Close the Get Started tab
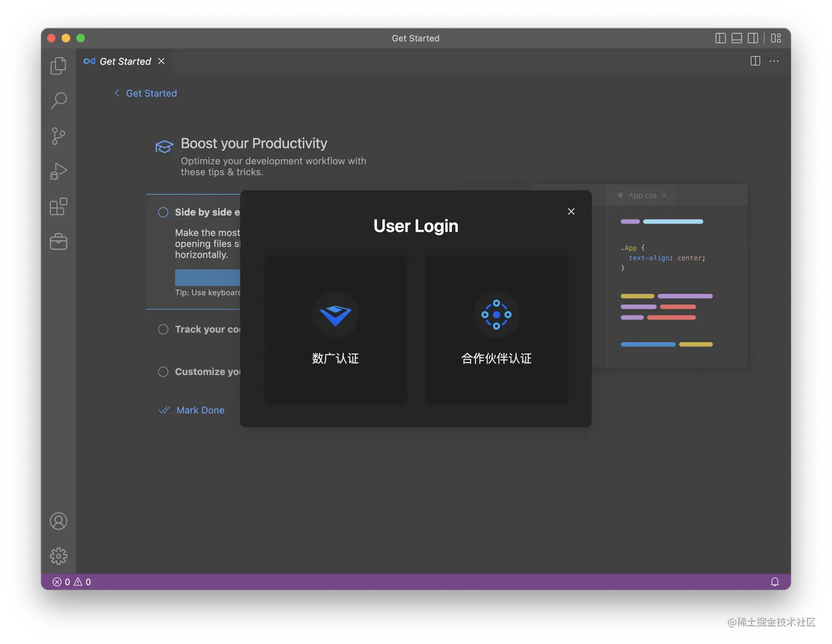Screen dimensions: 832x644 pos(161,61)
